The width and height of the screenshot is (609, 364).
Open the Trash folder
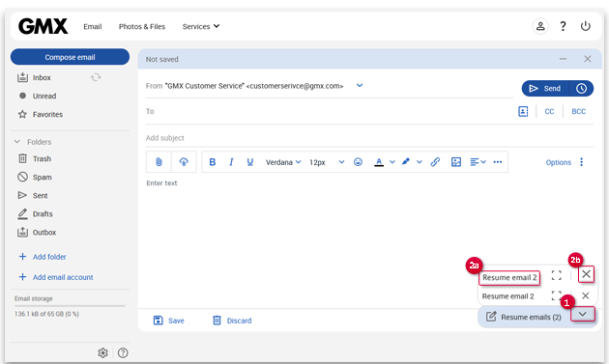(x=42, y=158)
